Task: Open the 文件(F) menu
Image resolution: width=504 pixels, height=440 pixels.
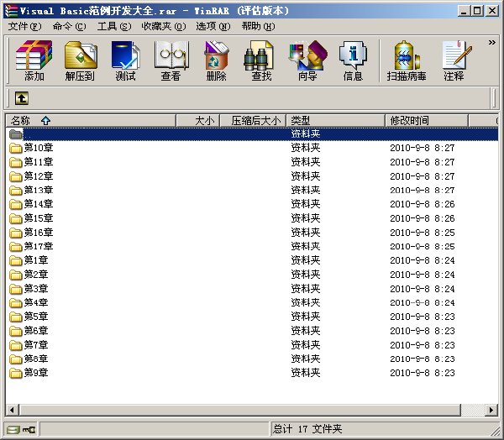Action: coord(24,26)
